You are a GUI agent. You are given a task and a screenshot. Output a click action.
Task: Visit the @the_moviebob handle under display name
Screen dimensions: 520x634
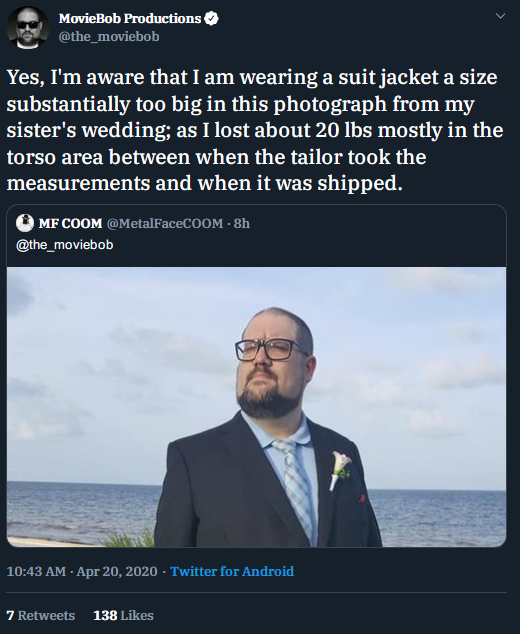click(x=109, y=37)
